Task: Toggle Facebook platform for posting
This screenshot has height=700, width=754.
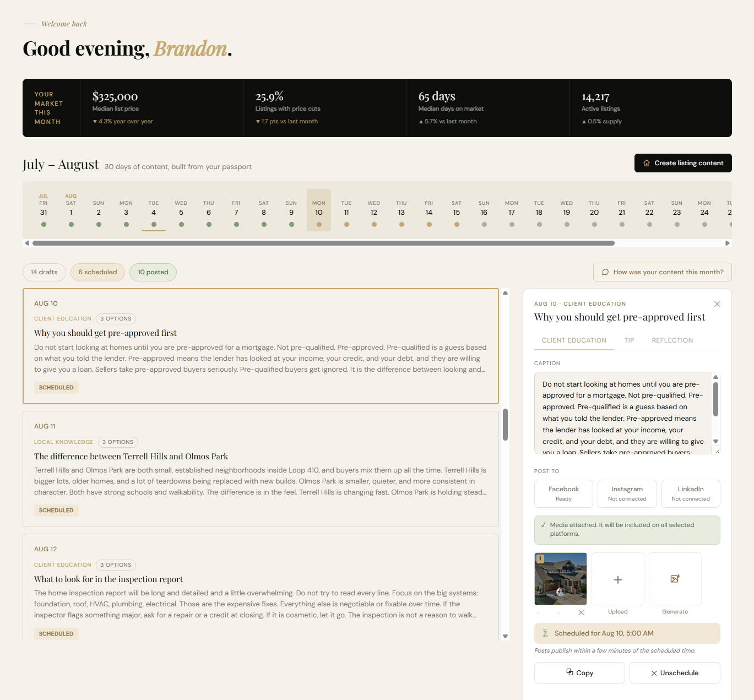Action: (563, 493)
